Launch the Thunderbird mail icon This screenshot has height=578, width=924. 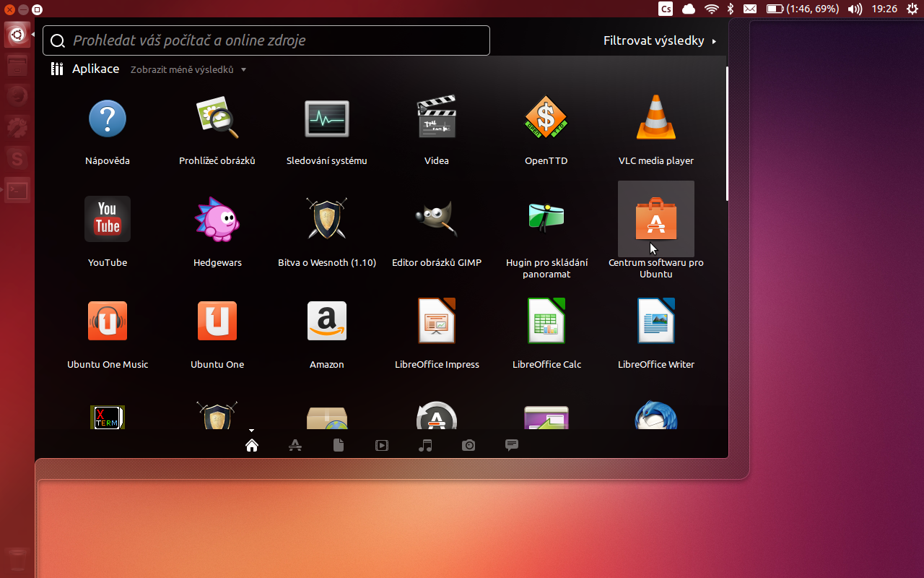656,415
